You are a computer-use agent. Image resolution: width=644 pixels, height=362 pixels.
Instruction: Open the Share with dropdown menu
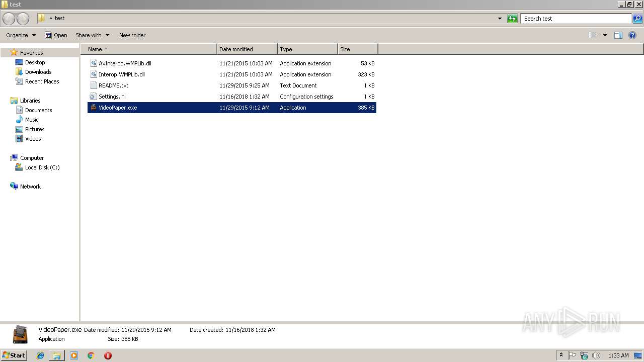pyautogui.click(x=92, y=35)
